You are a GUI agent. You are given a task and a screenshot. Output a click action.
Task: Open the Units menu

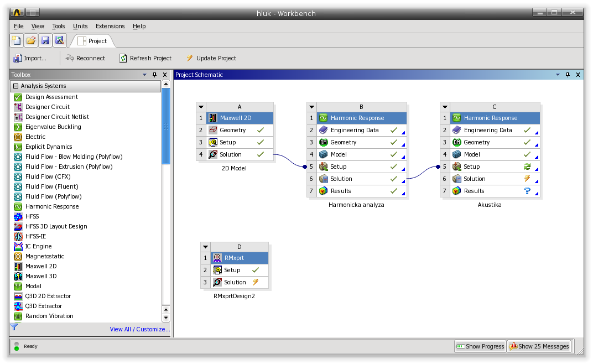tap(80, 26)
